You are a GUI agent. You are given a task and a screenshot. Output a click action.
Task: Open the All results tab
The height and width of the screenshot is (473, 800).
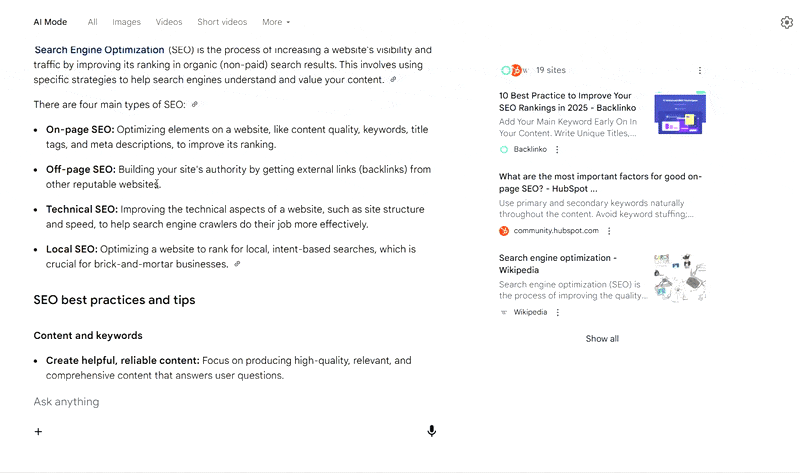click(92, 22)
